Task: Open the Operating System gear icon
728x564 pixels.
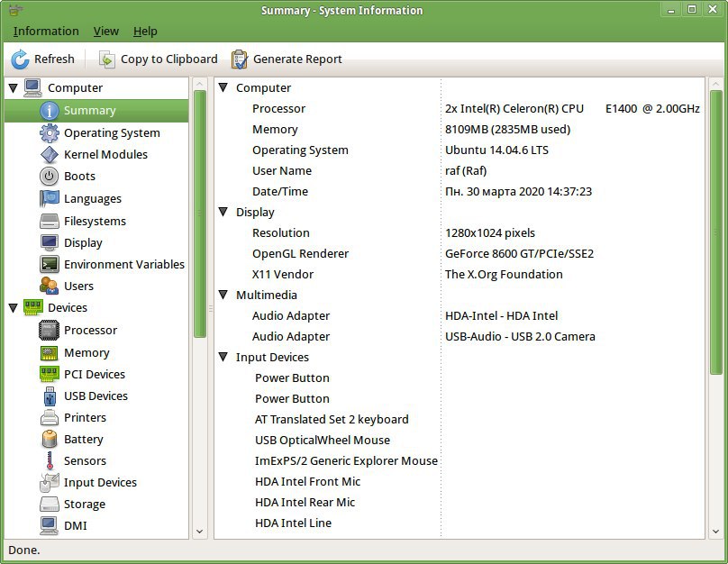Action: (x=50, y=132)
